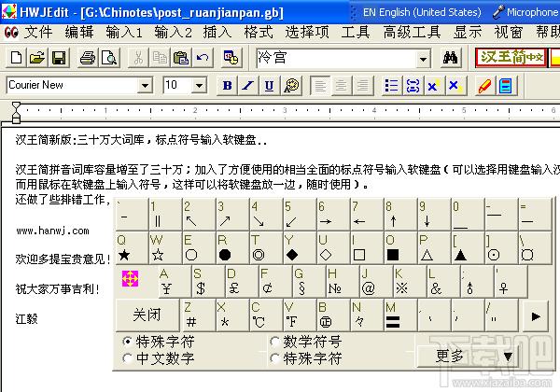Image resolution: width=560 pixels, height=392 pixels.
Task: Open the 编辑 menu
Action: coord(79,33)
